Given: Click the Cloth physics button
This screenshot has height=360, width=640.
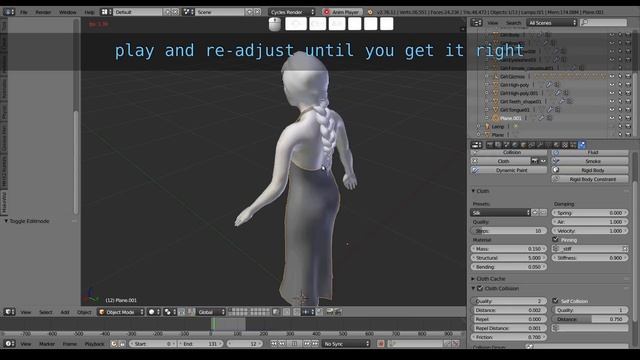Looking at the screenshot, I should [x=500, y=161].
